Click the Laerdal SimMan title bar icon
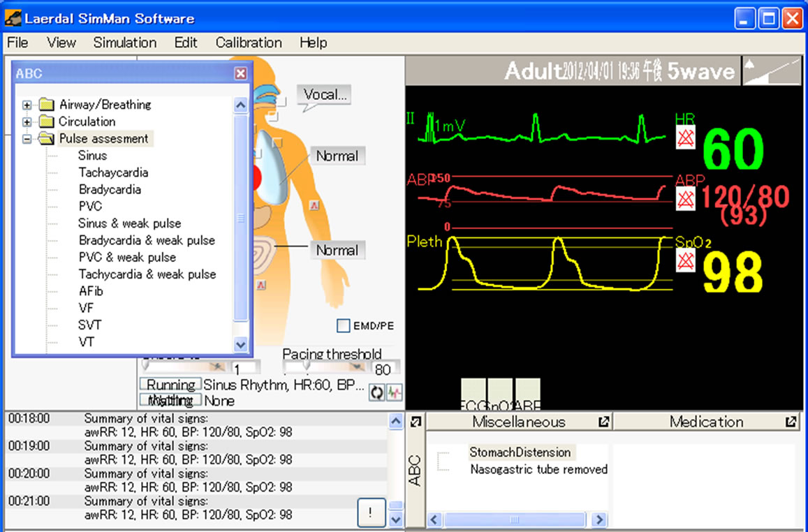 point(13,19)
